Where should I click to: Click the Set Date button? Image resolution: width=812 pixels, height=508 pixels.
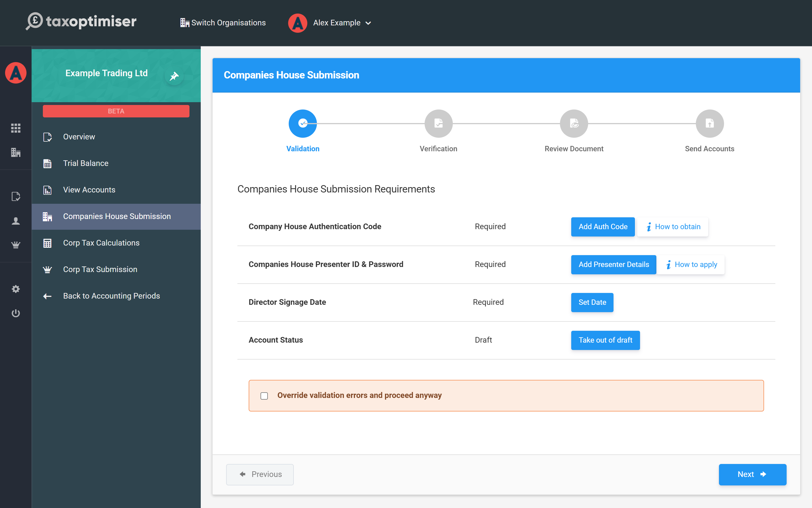coord(592,302)
